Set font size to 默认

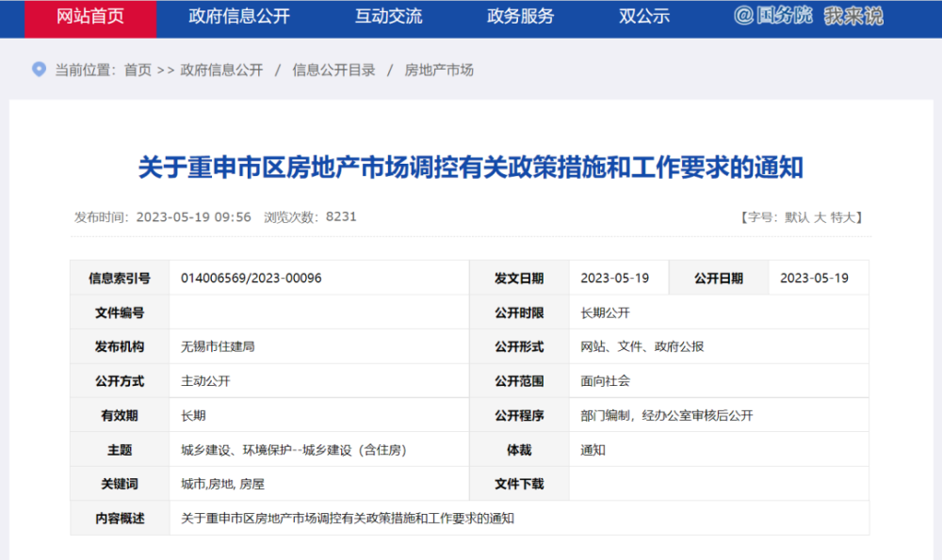797,217
